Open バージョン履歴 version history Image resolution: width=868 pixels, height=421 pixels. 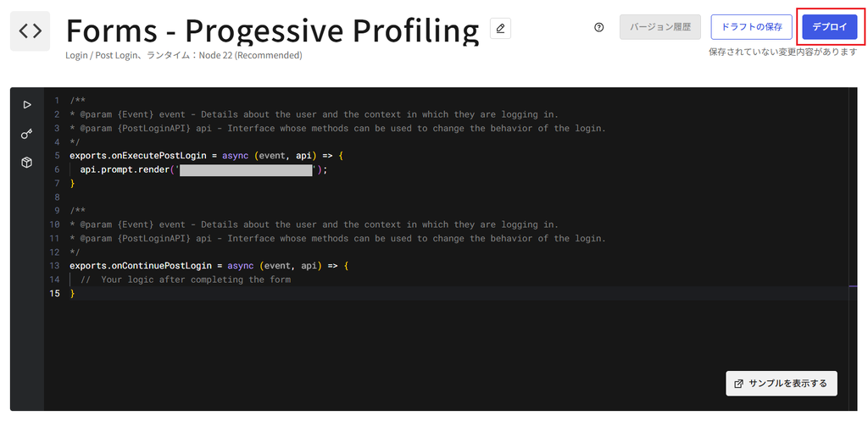(x=660, y=27)
